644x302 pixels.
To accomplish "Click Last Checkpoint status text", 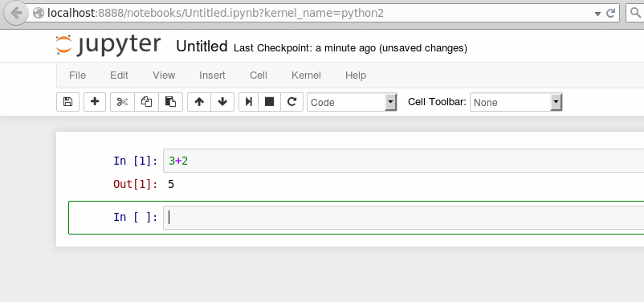I will tap(350, 48).
